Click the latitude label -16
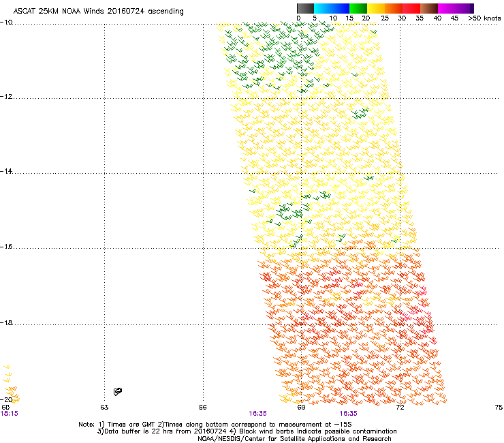 click(x=6, y=247)
